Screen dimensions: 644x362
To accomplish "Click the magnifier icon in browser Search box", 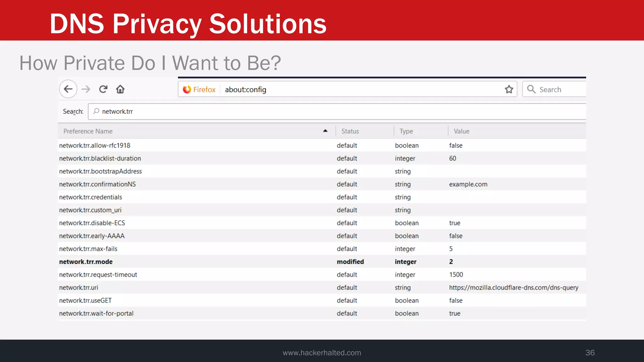I will coord(531,89).
